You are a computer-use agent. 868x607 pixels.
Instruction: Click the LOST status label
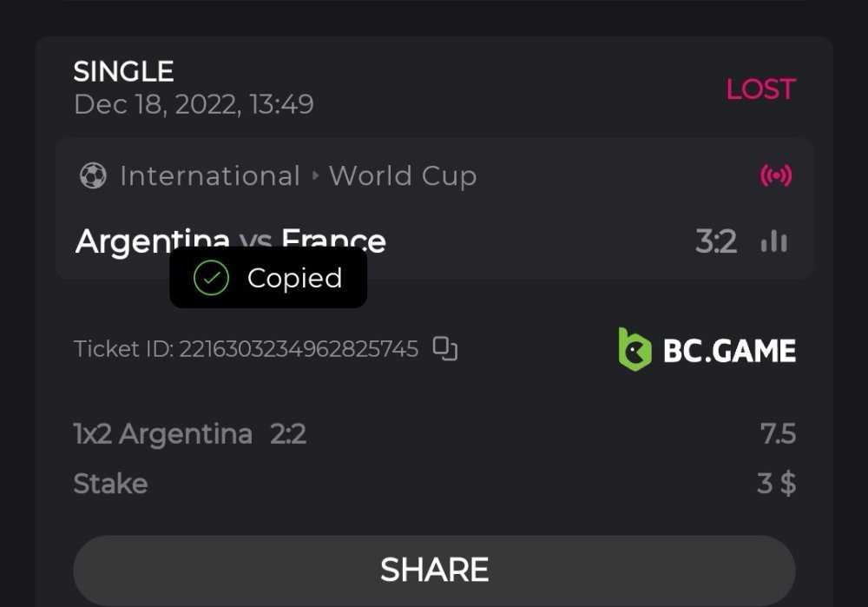click(x=760, y=89)
